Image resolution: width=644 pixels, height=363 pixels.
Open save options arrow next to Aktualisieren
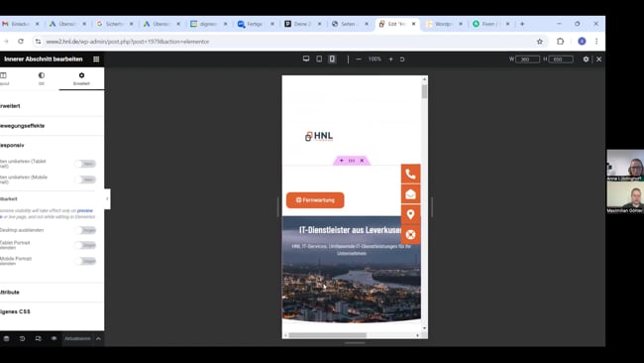98,339
